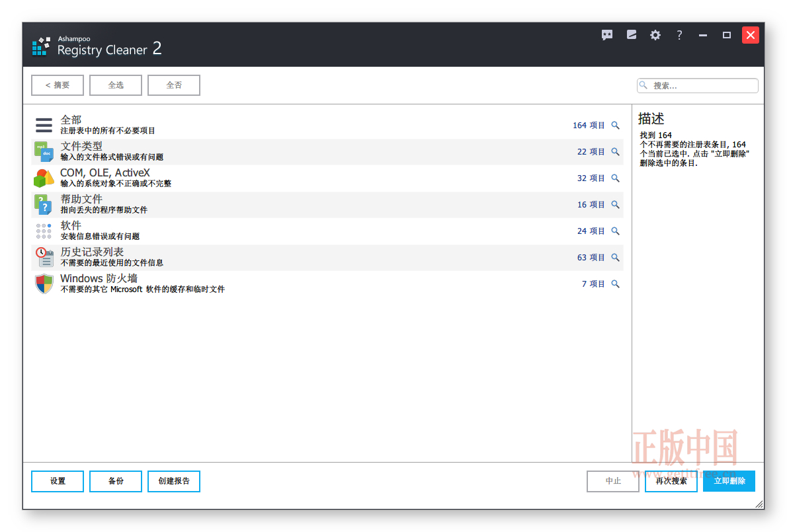Click magnifier next to 7 项目
This screenshot has height=532, width=787.
click(x=615, y=284)
